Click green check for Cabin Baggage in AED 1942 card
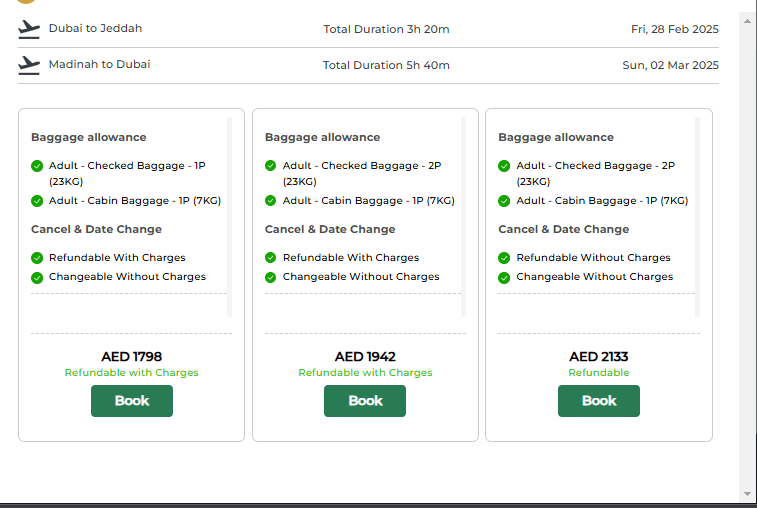757x508 pixels. click(271, 201)
